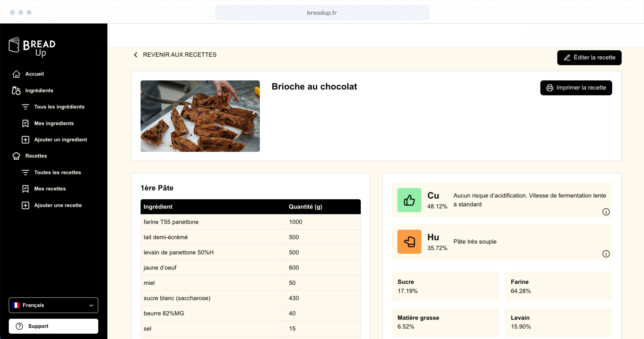Click bookmark icon beside Mes ingredients
The width and height of the screenshot is (644, 339).
[25, 123]
